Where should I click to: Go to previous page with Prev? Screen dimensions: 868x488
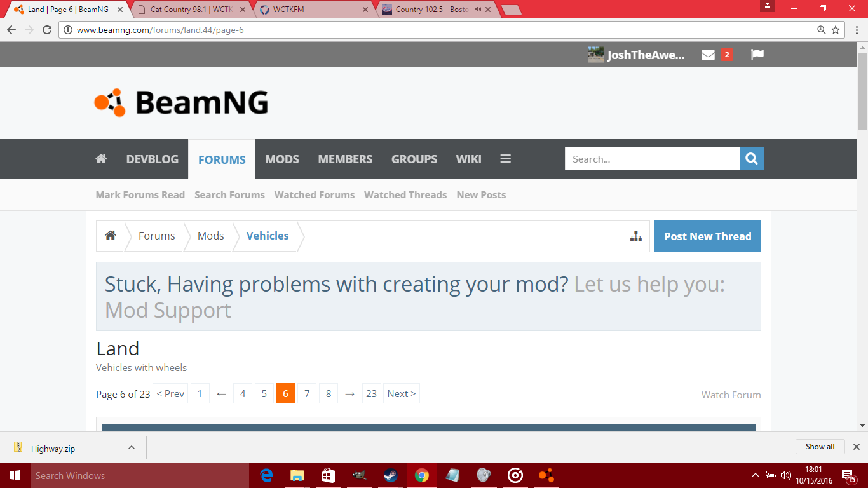click(x=170, y=394)
